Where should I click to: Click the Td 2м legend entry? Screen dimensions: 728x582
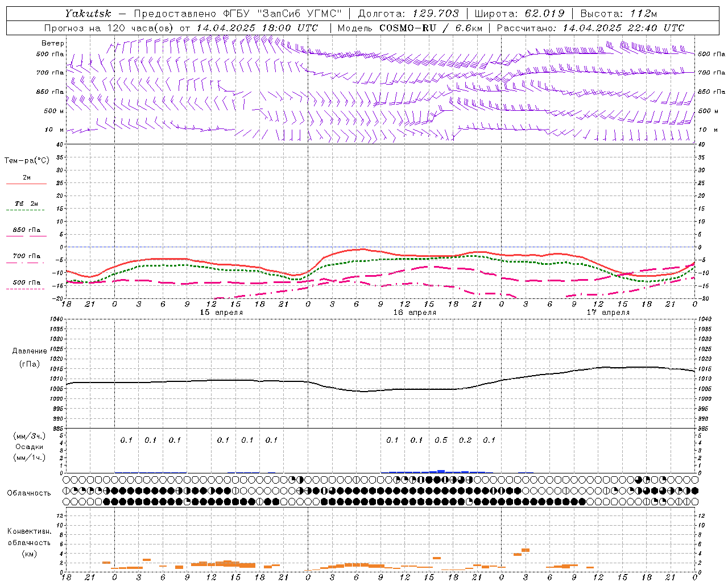[26, 203]
